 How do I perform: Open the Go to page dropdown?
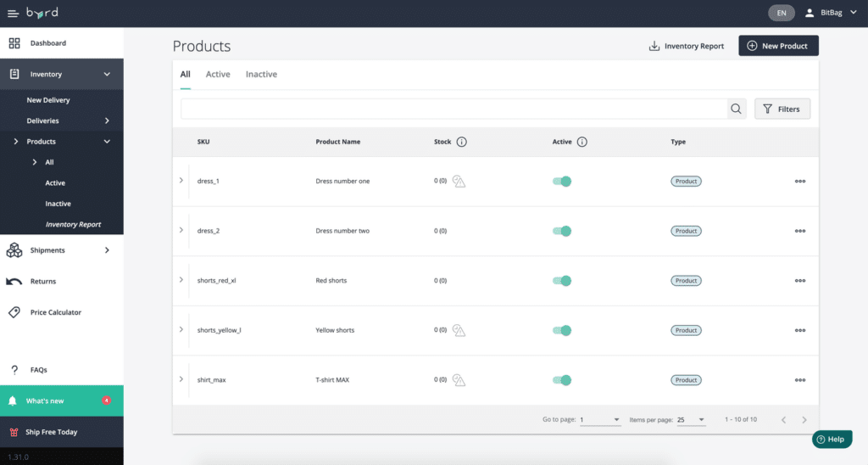coord(600,420)
